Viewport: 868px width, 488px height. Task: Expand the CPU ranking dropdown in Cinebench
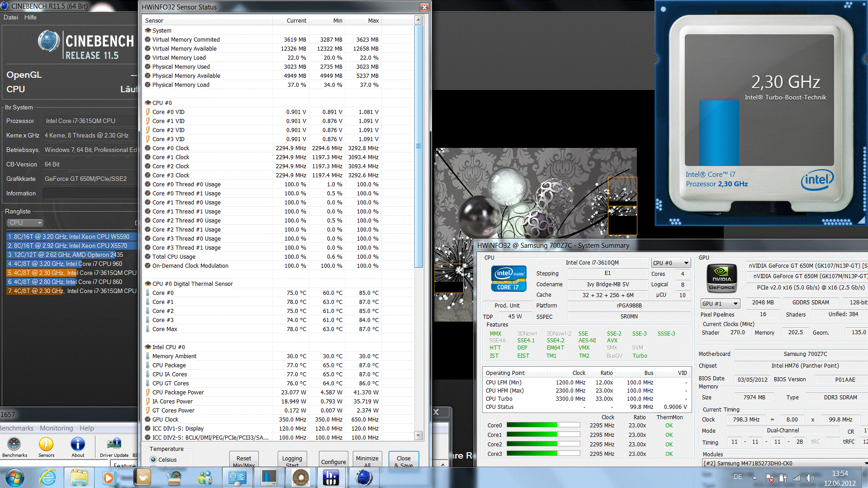tap(25, 223)
